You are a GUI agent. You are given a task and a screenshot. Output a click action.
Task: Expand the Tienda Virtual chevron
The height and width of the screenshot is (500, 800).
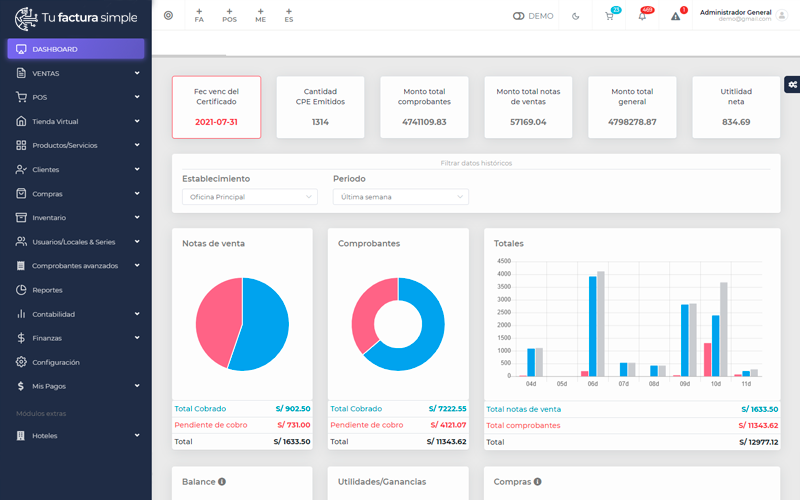[x=137, y=121]
